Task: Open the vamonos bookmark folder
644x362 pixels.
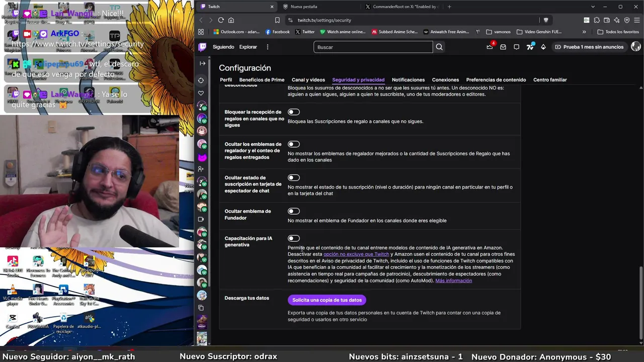Action: [498, 32]
